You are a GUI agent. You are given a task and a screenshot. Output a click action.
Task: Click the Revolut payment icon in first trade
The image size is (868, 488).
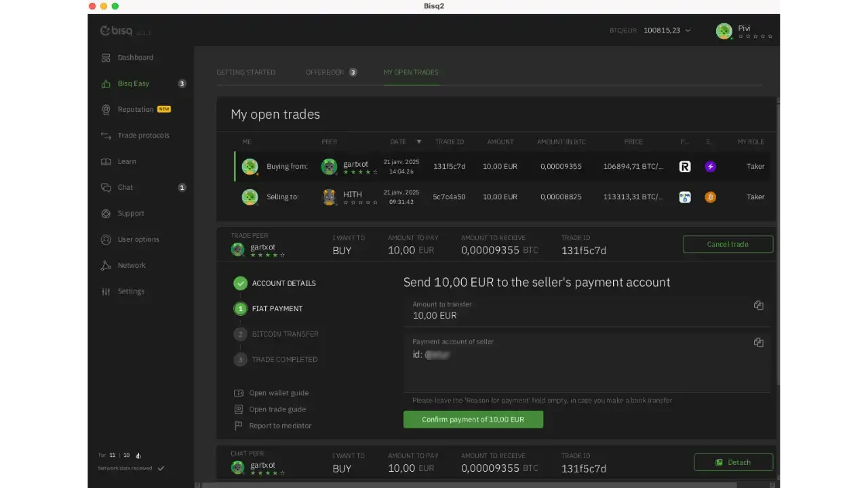click(x=685, y=167)
